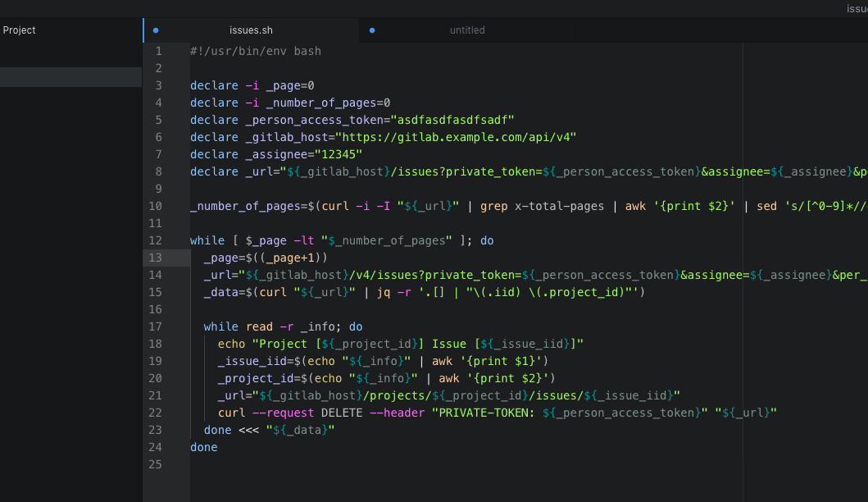The width and height of the screenshot is (868, 502).
Task: Switch to the untitled tab
Action: pyautogui.click(x=467, y=30)
